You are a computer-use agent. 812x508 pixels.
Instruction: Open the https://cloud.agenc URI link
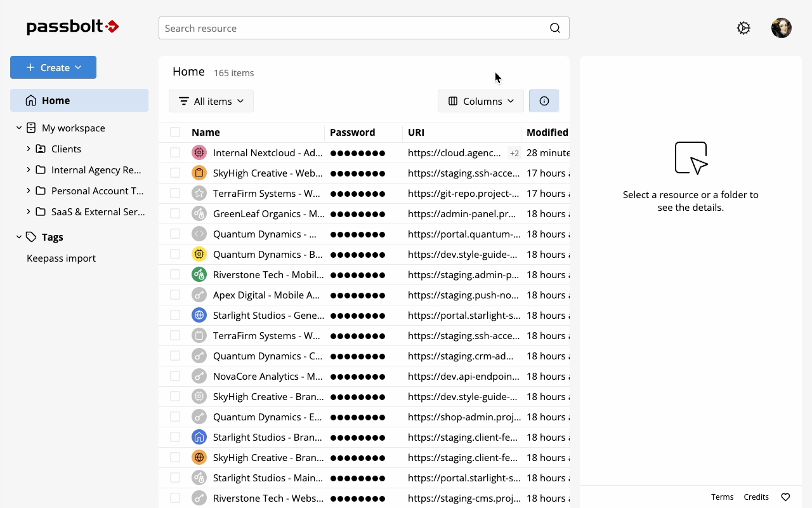454,152
